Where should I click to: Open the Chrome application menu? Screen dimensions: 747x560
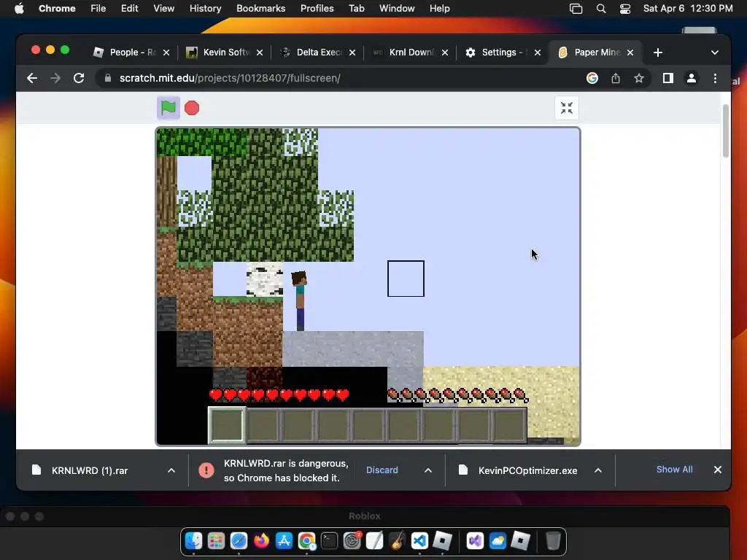point(57,9)
